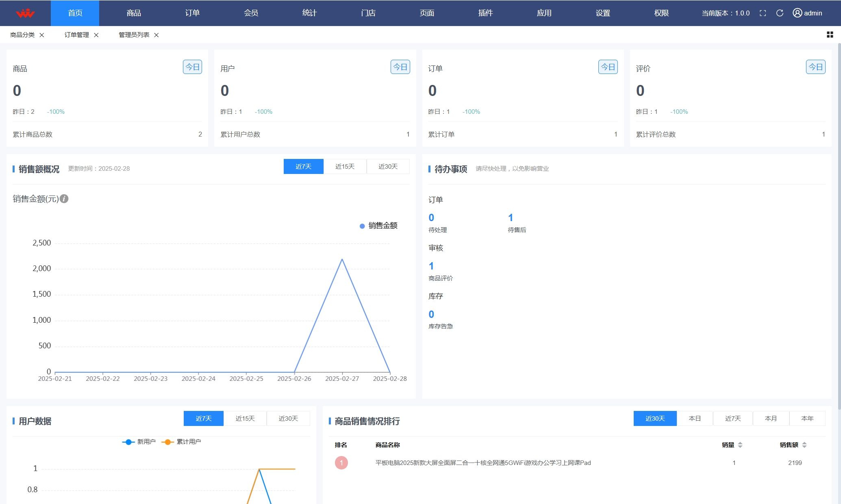Toggle the 销售金额 chart legend

tap(378, 226)
